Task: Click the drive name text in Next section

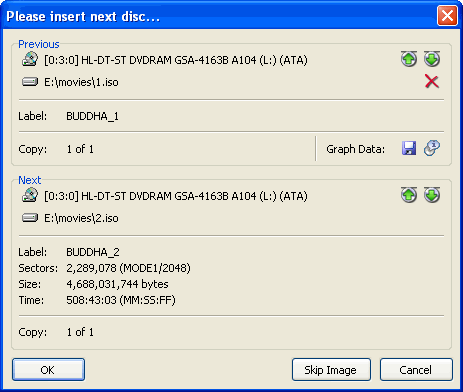Action: pyautogui.click(x=176, y=196)
